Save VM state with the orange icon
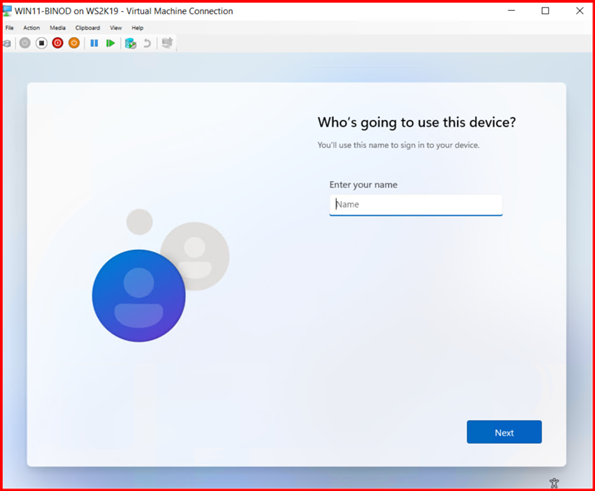The image size is (595, 491). click(74, 43)
